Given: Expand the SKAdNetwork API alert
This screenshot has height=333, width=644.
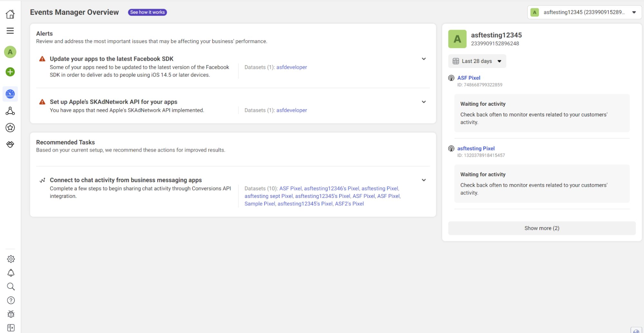Looking at the screenshot, I should (x=424, y=102).
